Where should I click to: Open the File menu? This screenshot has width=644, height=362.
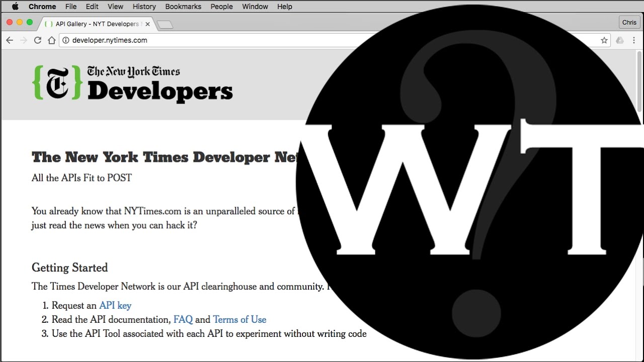[71, 7]
